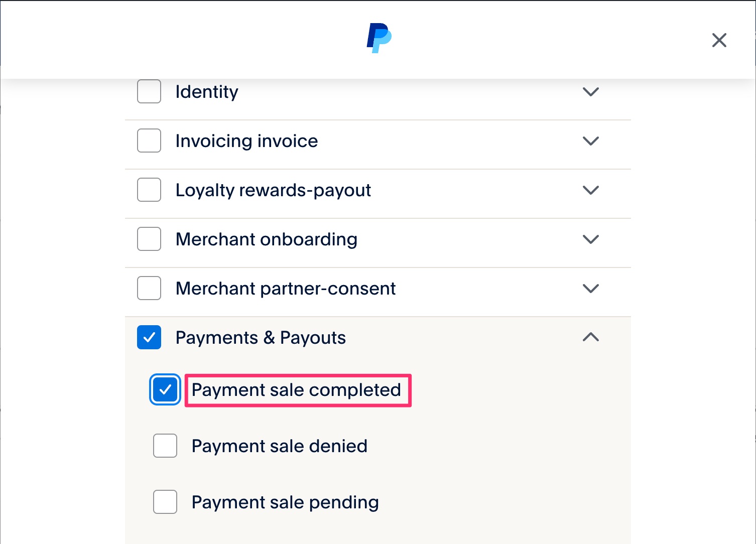This screenshot has width=756, height=544.
Task: Expand Loyalty rewards-payout events
Action: point(591,190)
